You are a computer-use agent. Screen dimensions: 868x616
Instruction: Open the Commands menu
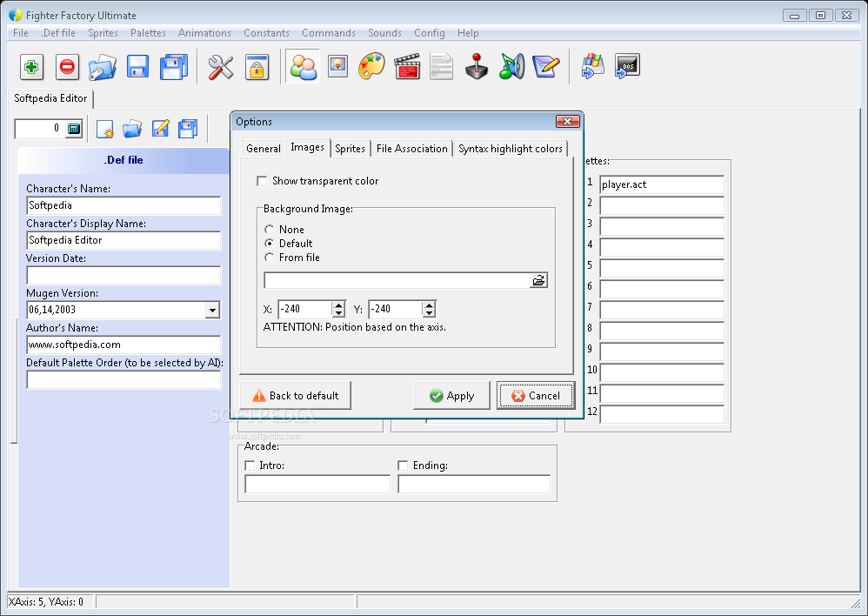(328, 33)
